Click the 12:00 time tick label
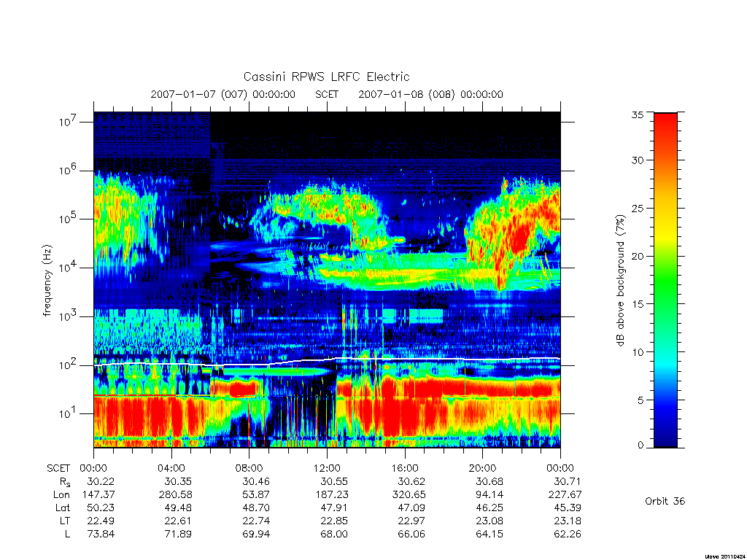This screenshot has height=560, width=747. pyautogui.click(x=327, y=468)
